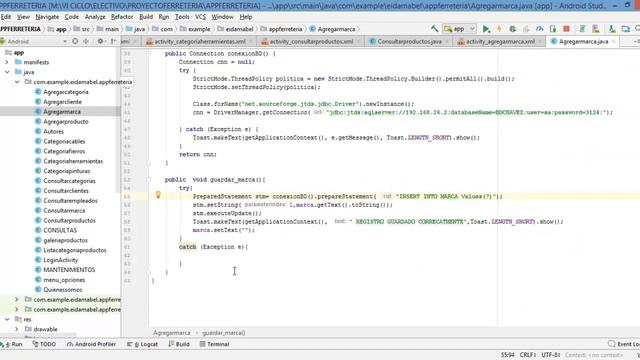
Task: Collapse the first com.example.eidamabel.appferreteria package
Action: pyautogui.click(x=17, y=82)
